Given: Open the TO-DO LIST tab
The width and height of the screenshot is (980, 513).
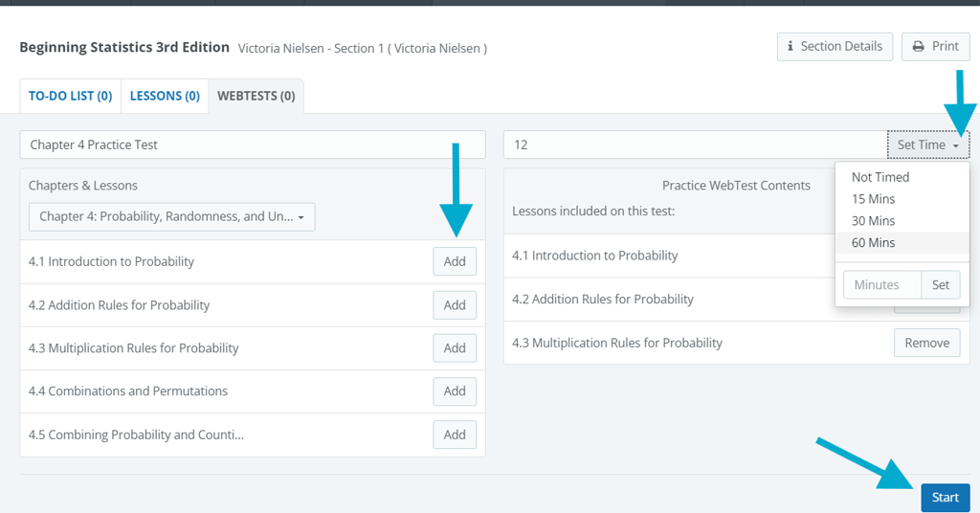Looking at the screenshot, I should click(70, 96).
